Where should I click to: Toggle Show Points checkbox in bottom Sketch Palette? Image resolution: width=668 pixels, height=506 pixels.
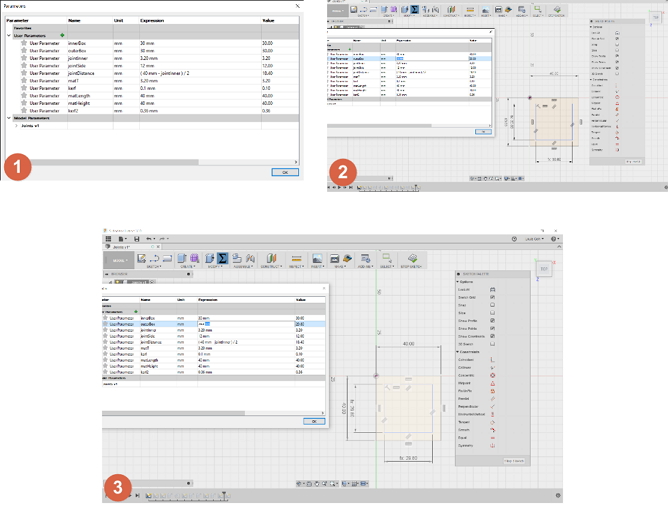[492, 328]
